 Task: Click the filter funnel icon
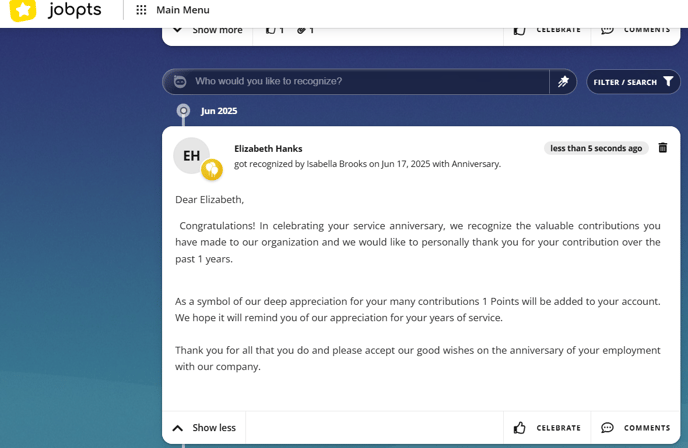coord(668,82)
